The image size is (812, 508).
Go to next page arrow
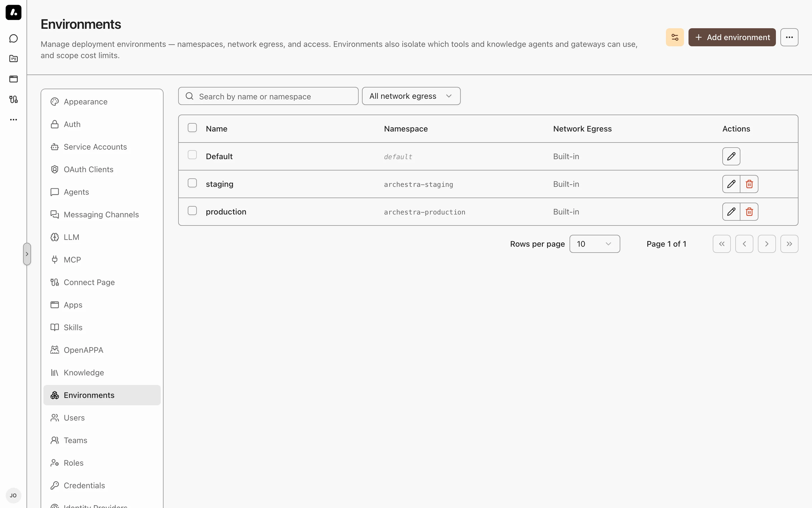coord(767,244)
